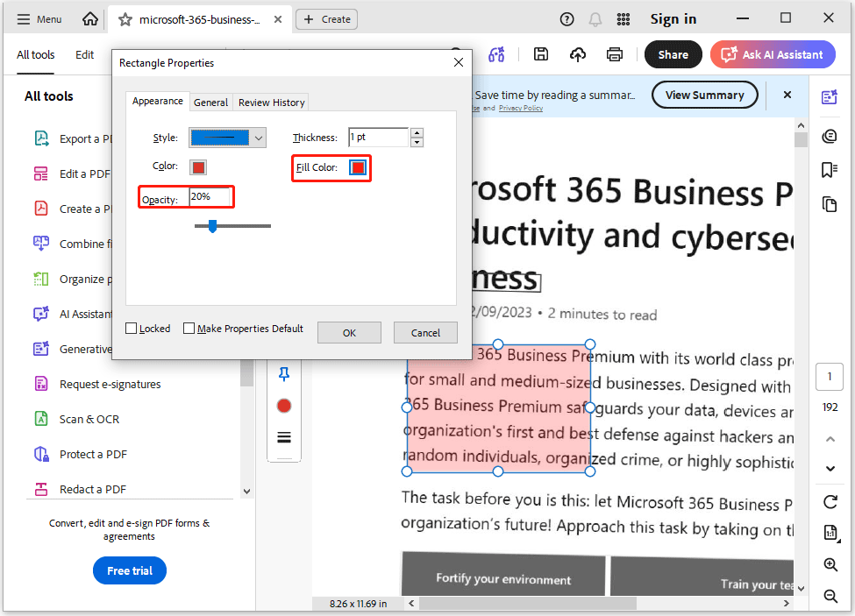
Task: Open the Style line dropdown
Action: pyautogui.click(x=227, y=138)
